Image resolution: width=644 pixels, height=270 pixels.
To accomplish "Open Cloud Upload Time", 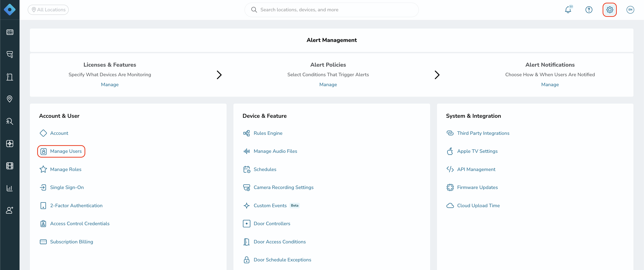I will (x=478, y=205).
